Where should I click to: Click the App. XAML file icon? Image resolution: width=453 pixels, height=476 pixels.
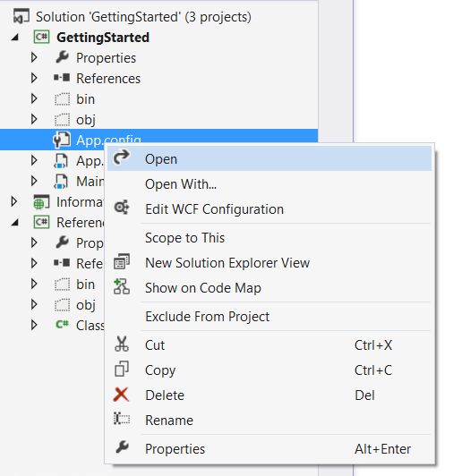coord(61,160)
